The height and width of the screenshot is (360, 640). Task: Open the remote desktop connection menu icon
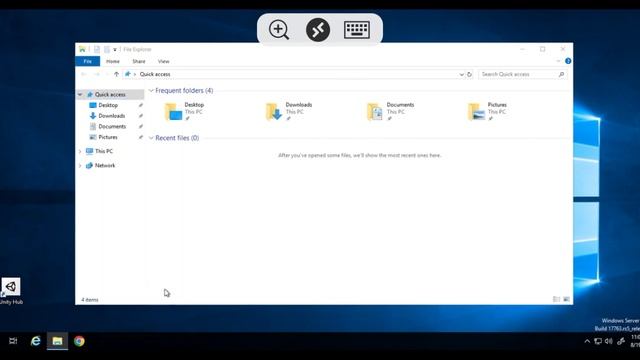click(x=318, y=30)
